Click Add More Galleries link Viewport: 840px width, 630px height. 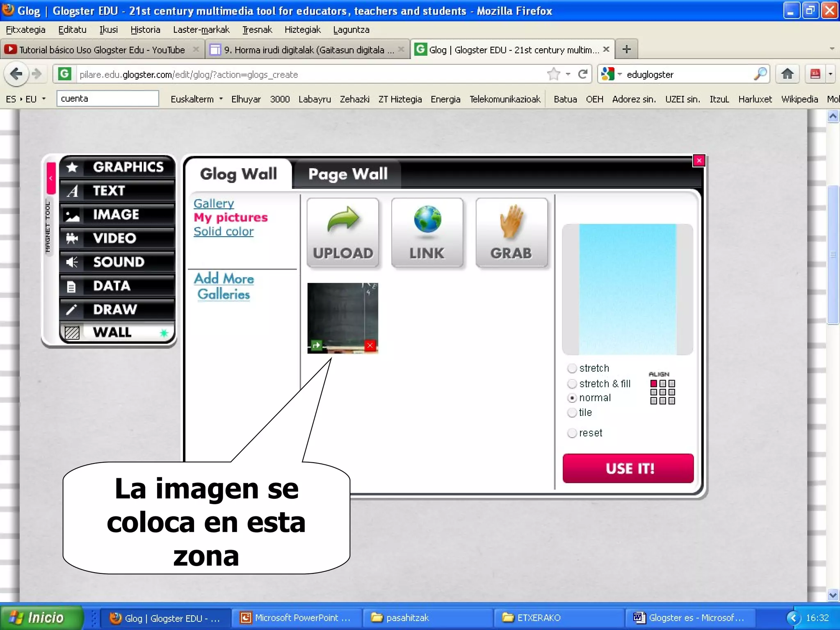pyautogui.click(x=224, y=286)
